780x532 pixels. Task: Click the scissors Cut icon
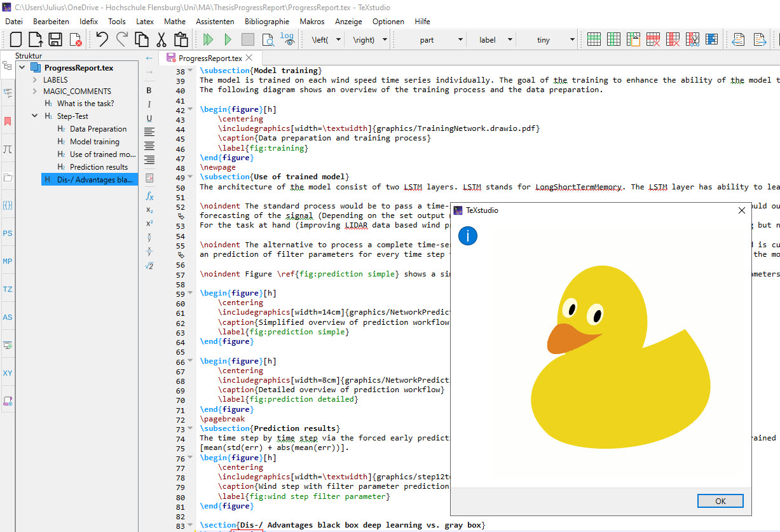point(161,39)
